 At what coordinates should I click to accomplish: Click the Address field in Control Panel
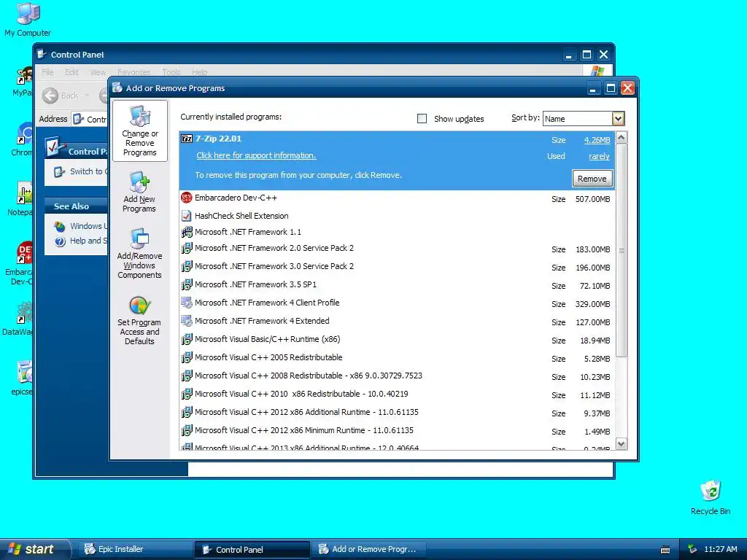[x=90, y=119]
